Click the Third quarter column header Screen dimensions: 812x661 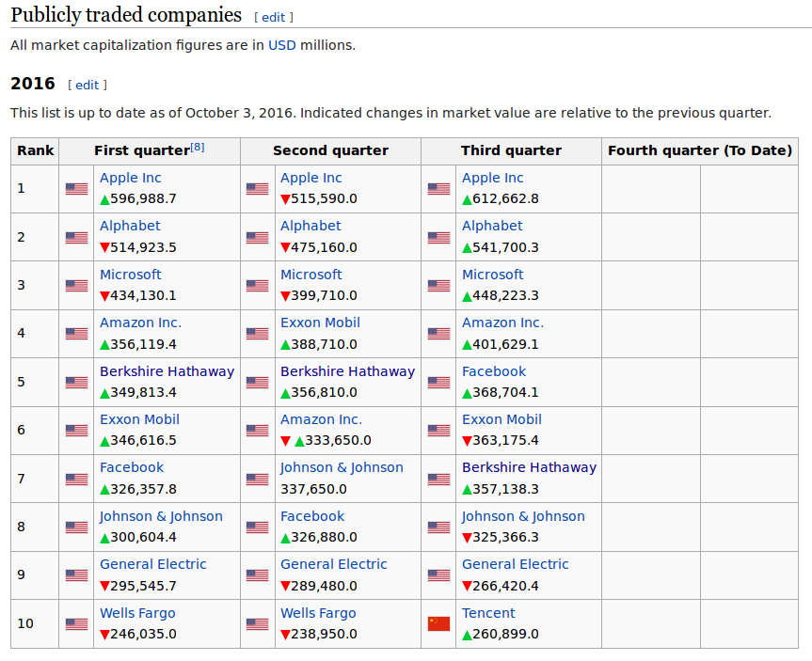(x=511, y=151)
